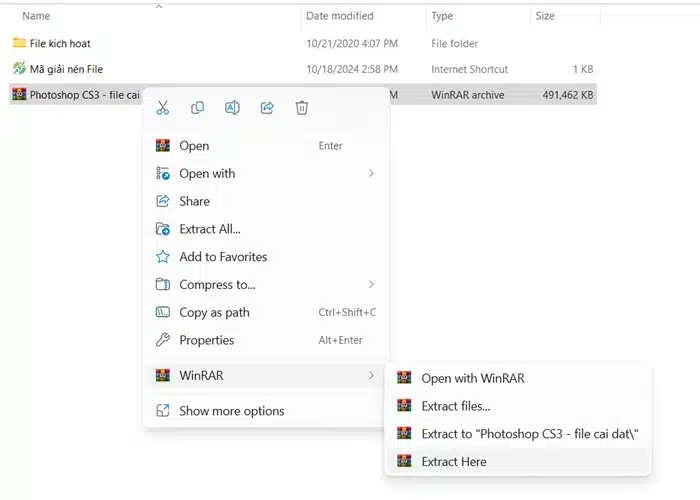Expand the WinRAR submenu chevron
700x500 pixels.
coord(371,376)
